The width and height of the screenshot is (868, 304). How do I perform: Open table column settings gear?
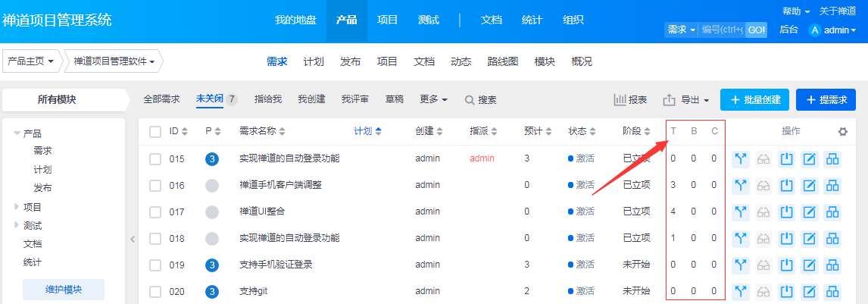(x=843, y=132)
